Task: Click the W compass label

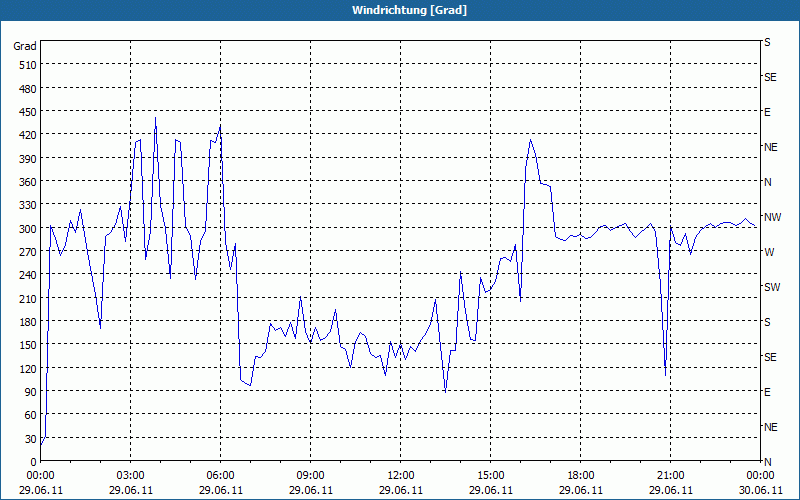Action: [769, 252]
